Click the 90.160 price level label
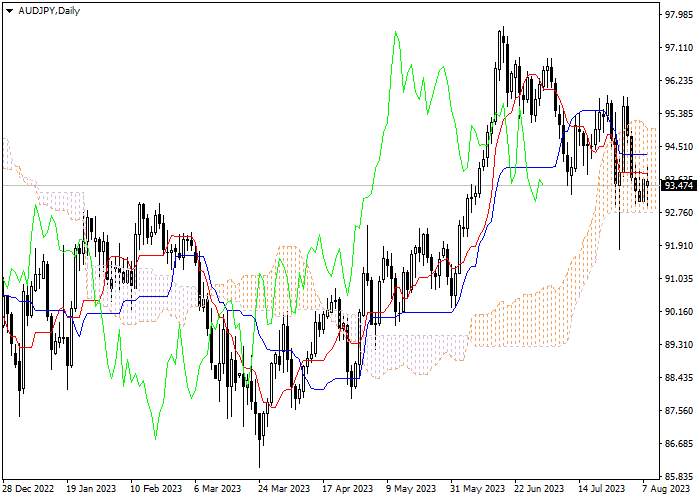The height and width of the screenshot is (500, 700). 679,312
